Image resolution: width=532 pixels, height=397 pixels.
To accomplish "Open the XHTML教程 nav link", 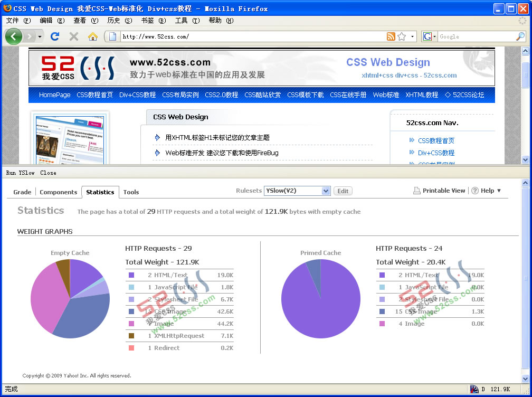I will [x=422, y=95].
